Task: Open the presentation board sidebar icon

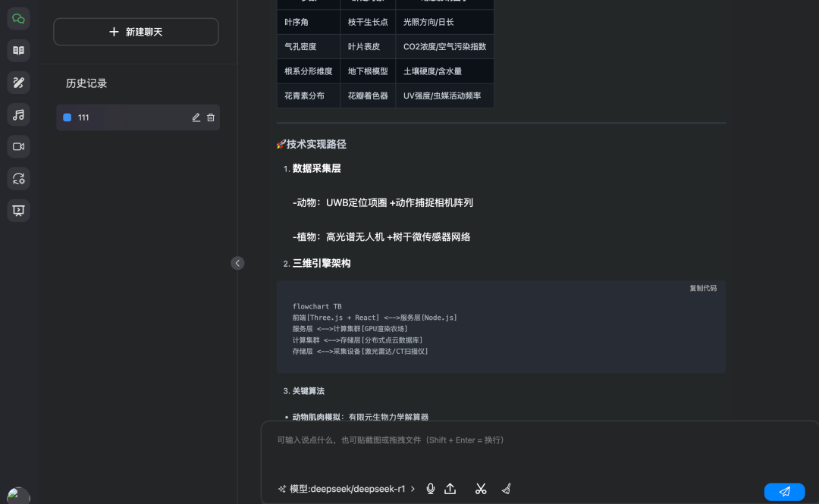Action: [19, 211]
